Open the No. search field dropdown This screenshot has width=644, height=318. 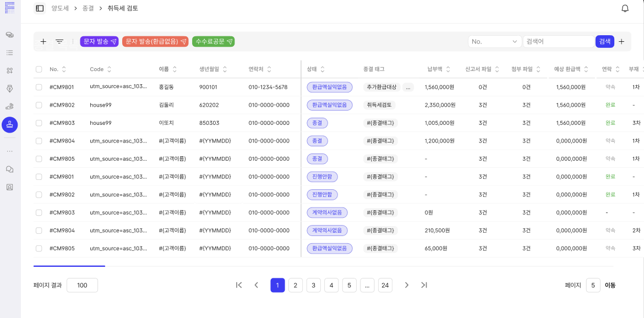click(495, 41)
